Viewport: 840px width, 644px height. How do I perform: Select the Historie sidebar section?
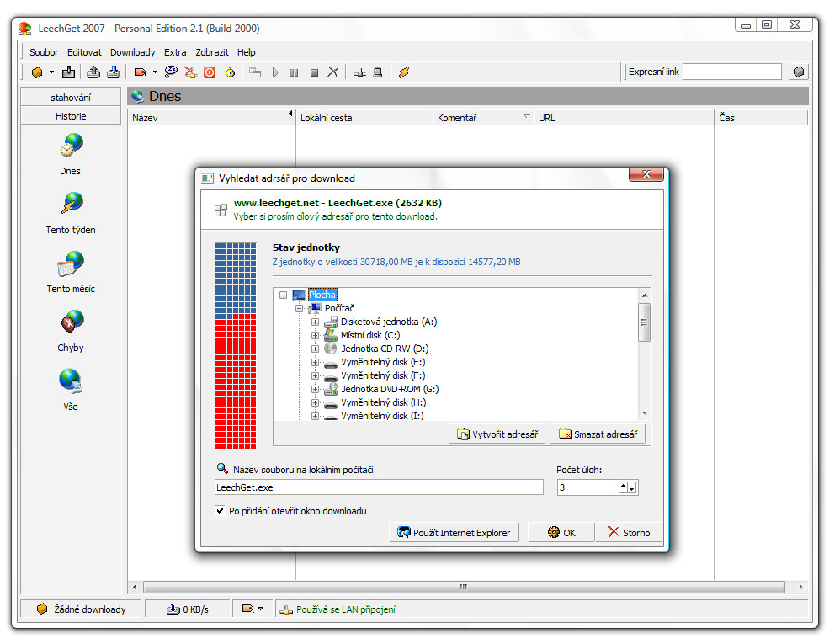[71, 116]
